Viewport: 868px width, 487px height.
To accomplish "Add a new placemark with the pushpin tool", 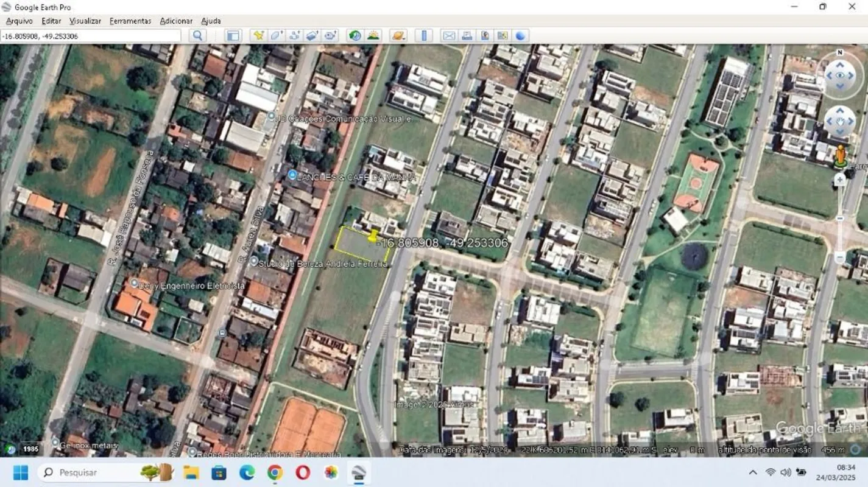I will [258, 36].
